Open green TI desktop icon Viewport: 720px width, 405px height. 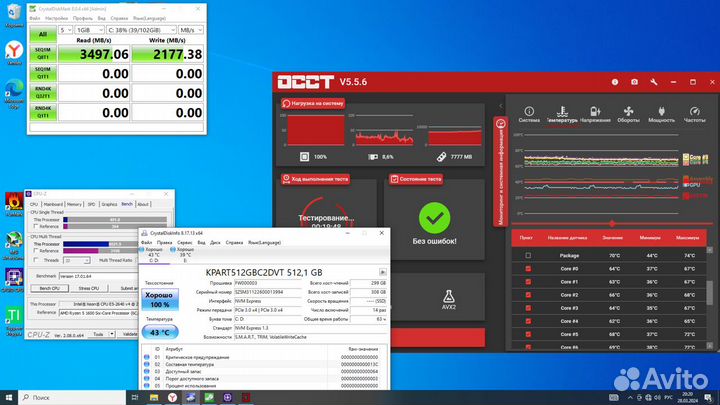(x=14, y=315)
